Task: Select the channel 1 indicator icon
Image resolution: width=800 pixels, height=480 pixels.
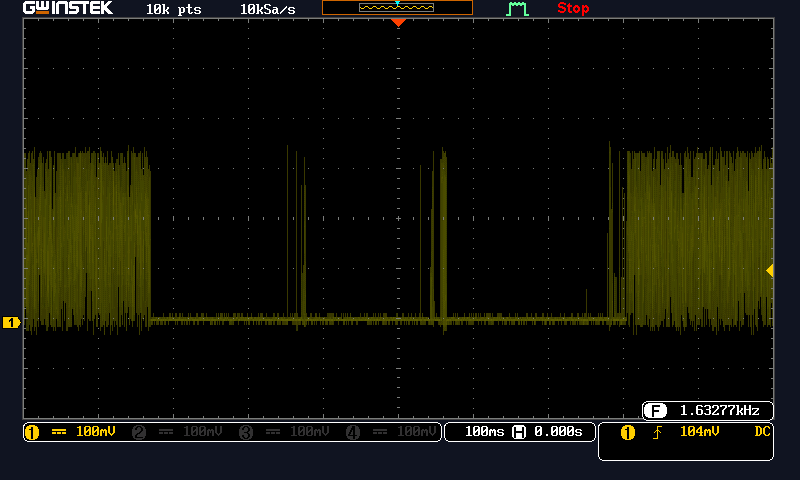Action: click(32, 433)
